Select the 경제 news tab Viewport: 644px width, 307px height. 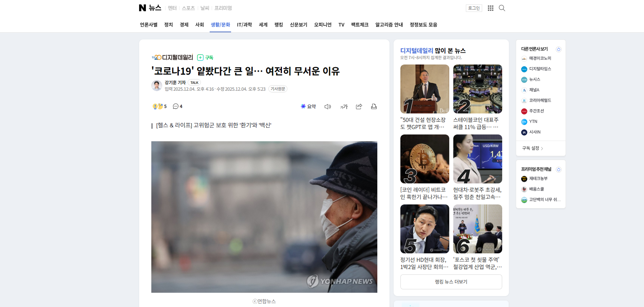click(x=184, y=25)
